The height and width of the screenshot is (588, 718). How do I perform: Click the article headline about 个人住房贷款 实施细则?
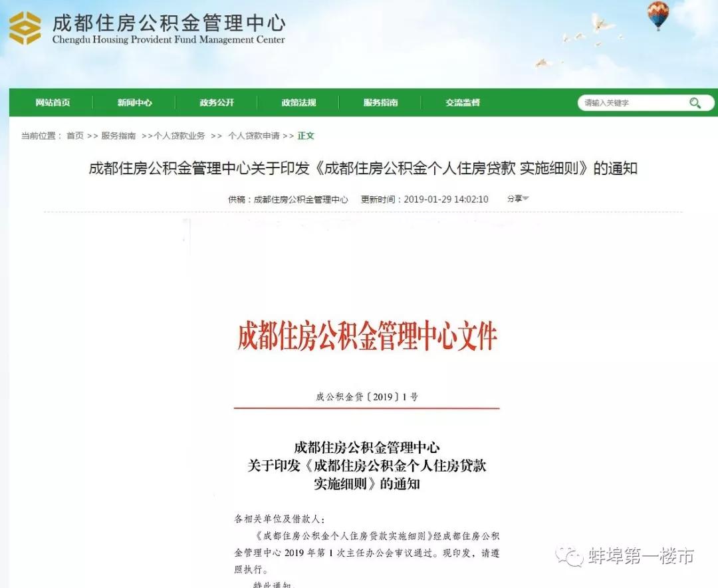click(363, 168)
